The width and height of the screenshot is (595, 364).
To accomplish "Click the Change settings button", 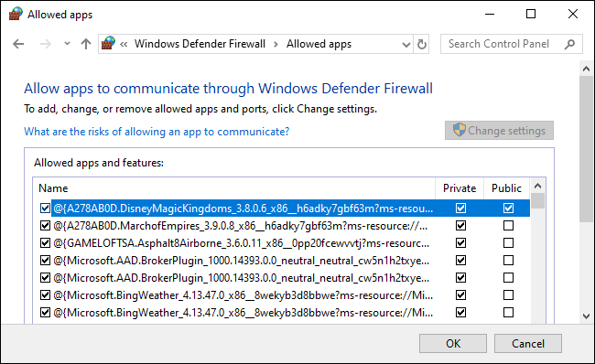I will tap(499, 131).
